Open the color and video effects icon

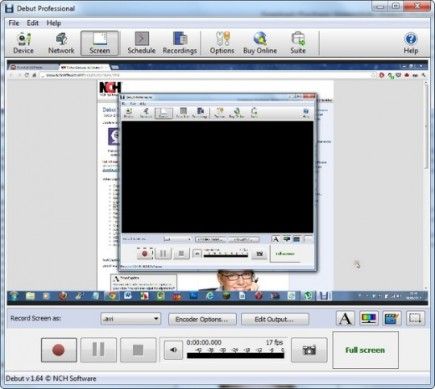click(369, 318)
